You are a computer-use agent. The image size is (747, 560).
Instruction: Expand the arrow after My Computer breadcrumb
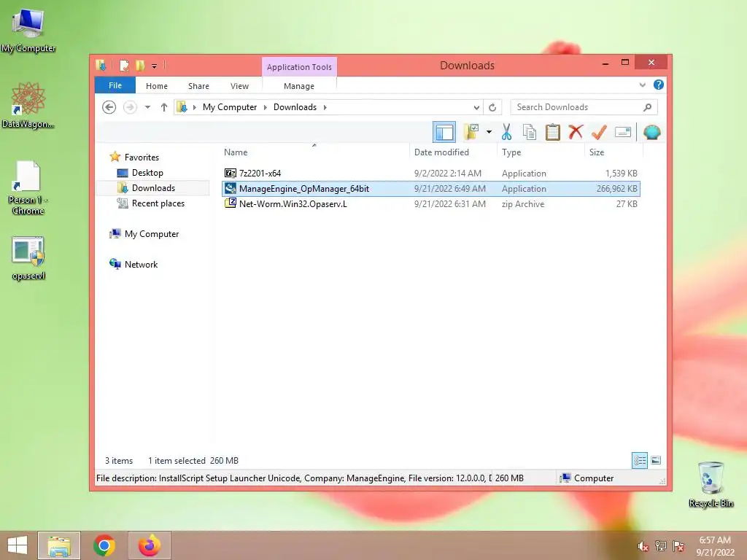(x=266, y=107)
